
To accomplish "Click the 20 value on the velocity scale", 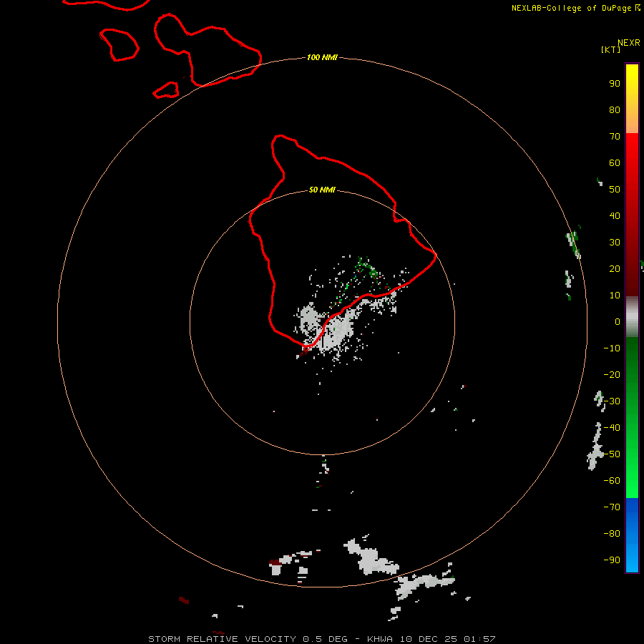I will 615,268.
